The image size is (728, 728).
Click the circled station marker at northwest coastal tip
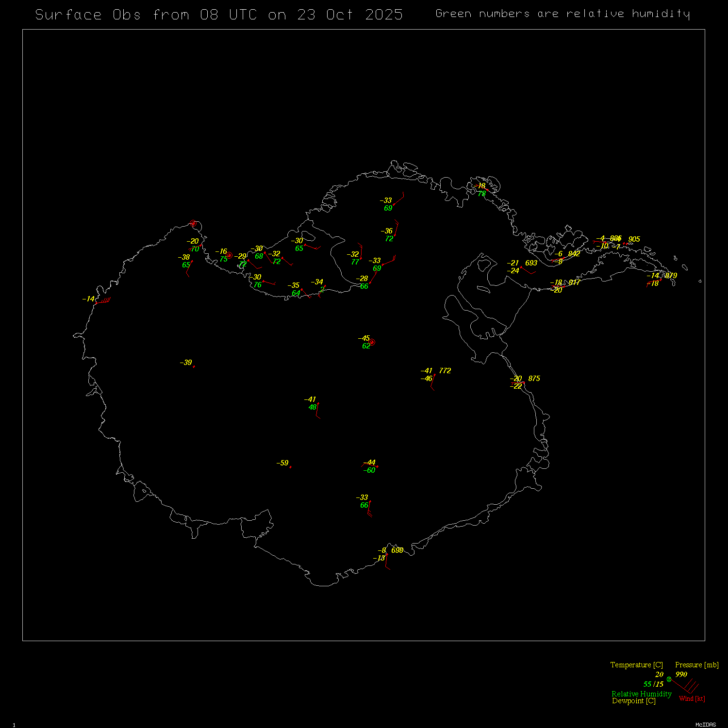tap(193, 223)
